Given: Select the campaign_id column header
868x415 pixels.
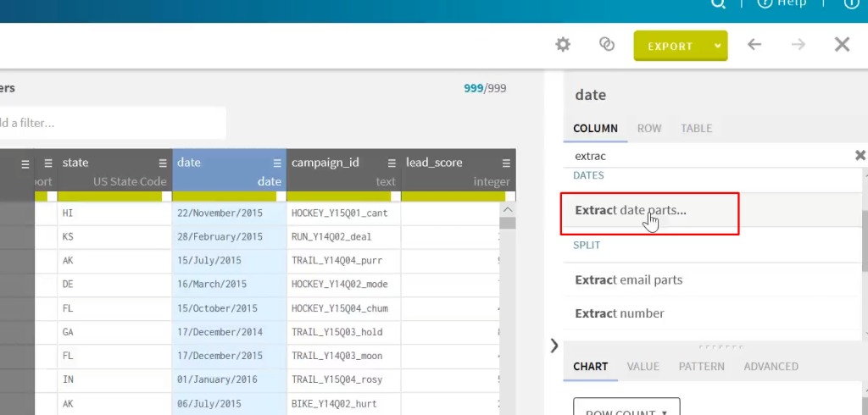Looking at the screenshot, I should (x=344, y=170).
